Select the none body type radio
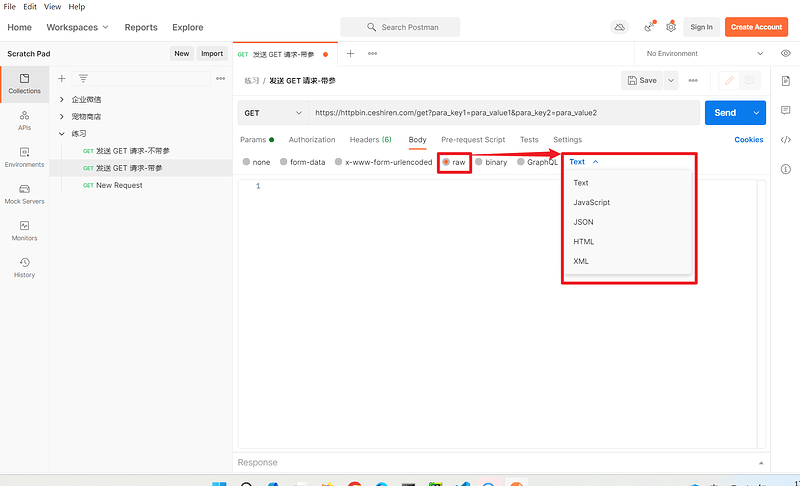Viewport: 800px width, 486px height. coord(246,162)
